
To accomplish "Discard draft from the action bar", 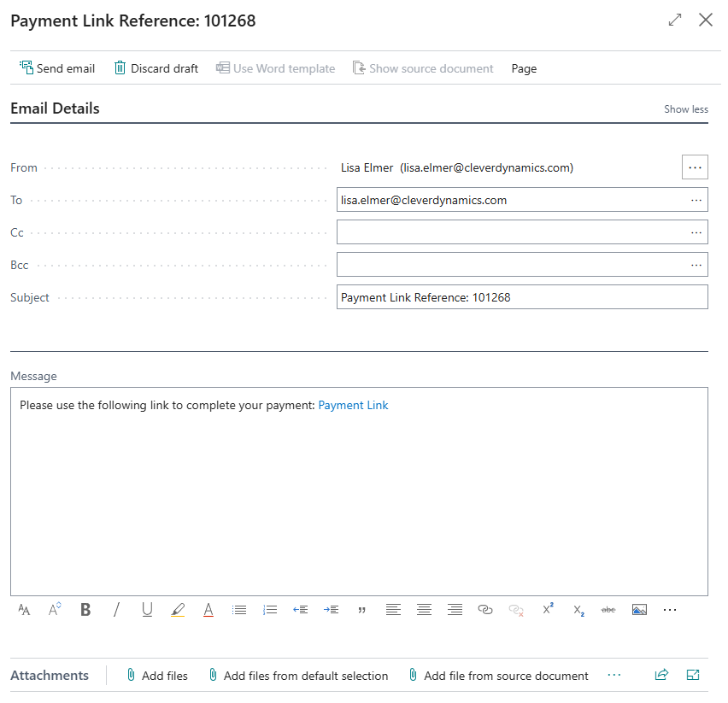I will point(156,68).
